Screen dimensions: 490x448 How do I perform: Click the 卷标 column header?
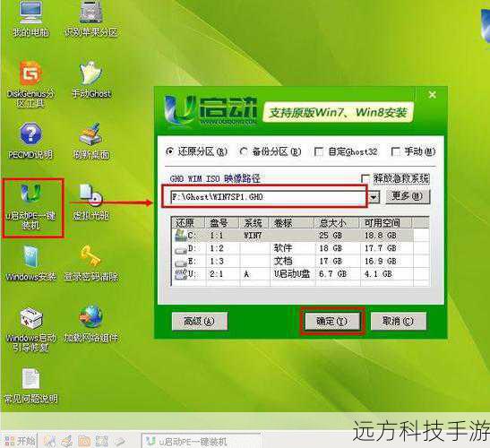(x=292, y=222)
